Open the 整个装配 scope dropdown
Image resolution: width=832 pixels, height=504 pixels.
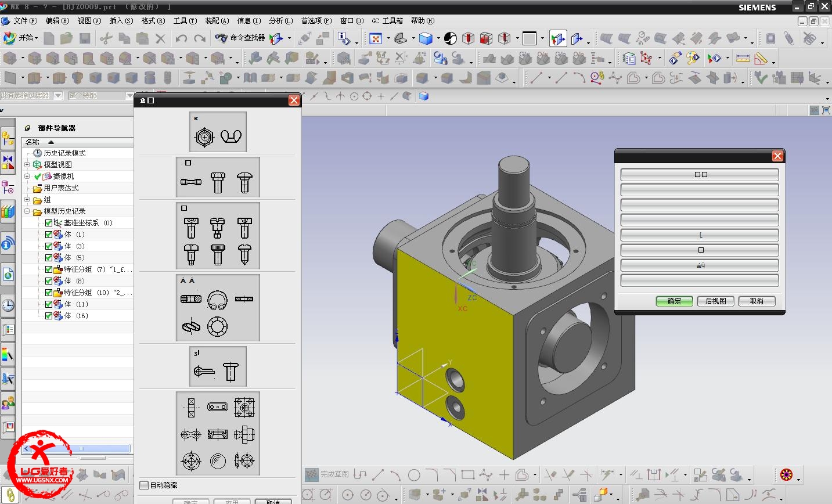click(129, 96)
